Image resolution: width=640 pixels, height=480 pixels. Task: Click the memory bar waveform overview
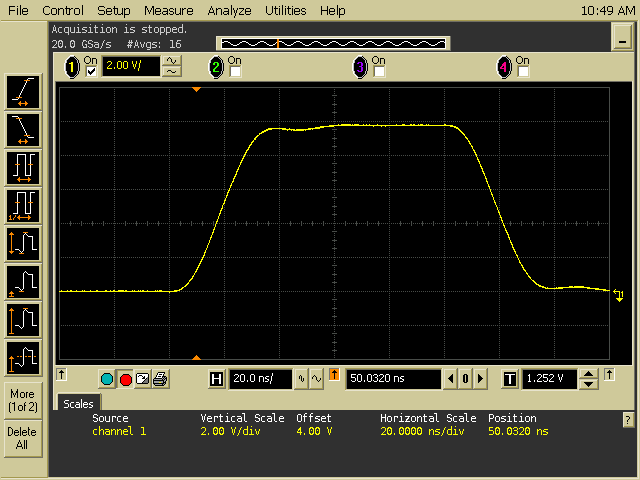[333, 43]
